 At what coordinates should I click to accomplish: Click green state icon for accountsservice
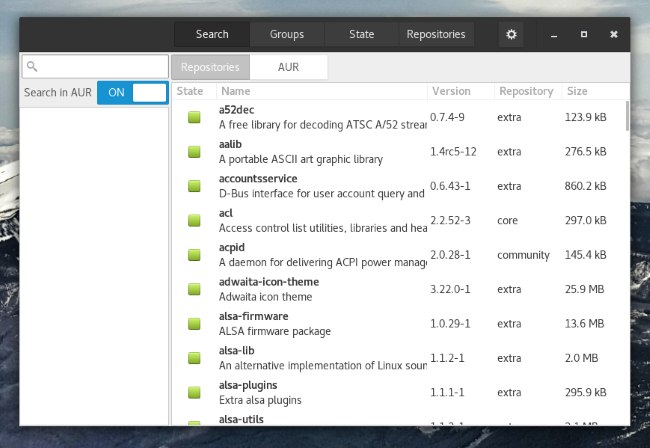[x=194, y=186]
